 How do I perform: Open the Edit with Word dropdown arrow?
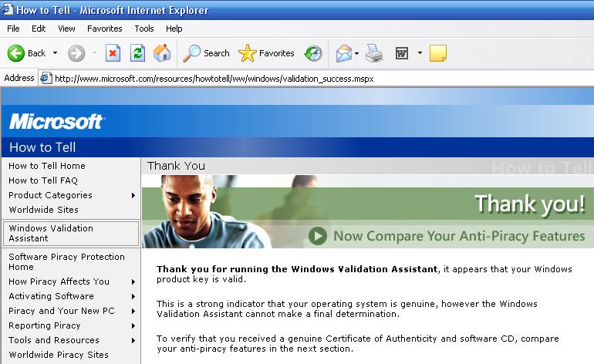(420, 53)
